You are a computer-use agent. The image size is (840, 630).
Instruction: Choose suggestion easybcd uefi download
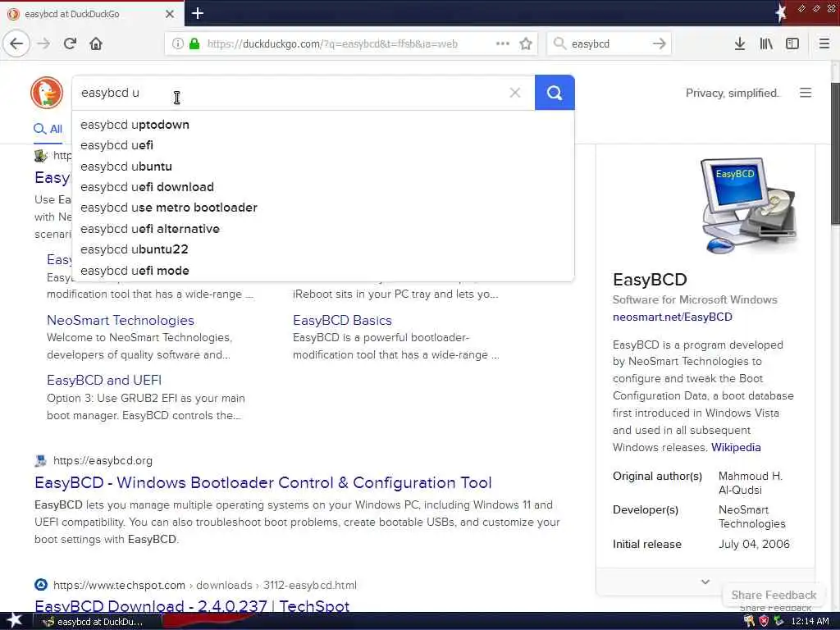point(323,187)
